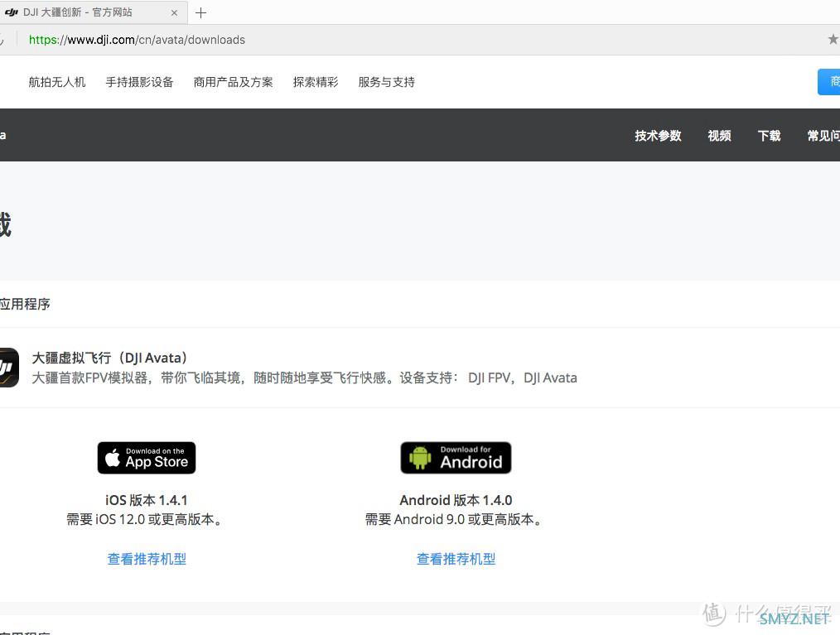Image resolution: width=840 pixels, height=635 pixels.
Task: Click Download on the App Store badge
Action: pyautogui.click(x=147, y=458)
